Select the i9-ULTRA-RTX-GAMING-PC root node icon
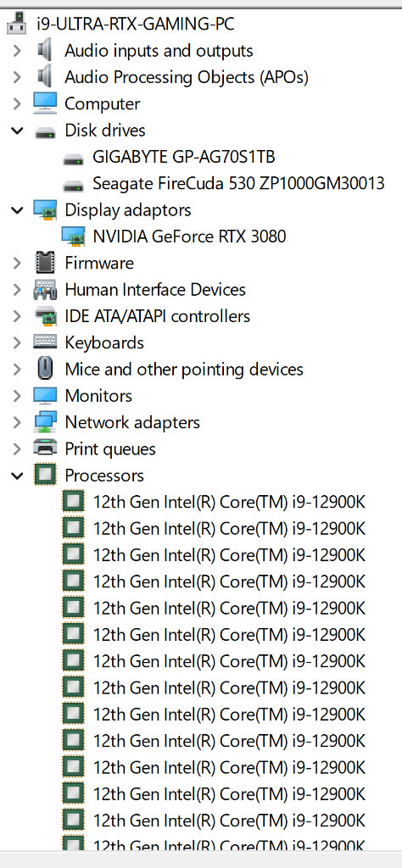 click(17, 23)
